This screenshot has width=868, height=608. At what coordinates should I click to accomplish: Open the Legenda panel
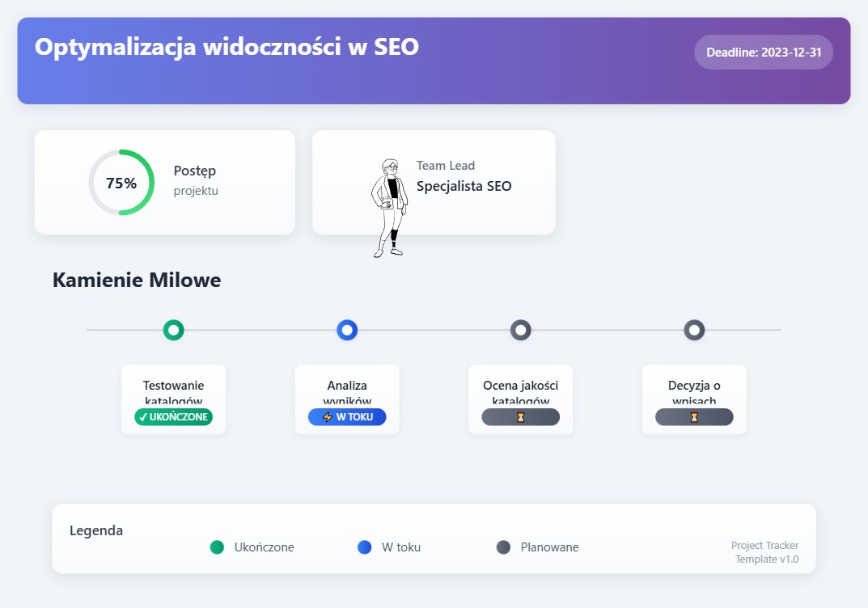click(x=95, y=530)
